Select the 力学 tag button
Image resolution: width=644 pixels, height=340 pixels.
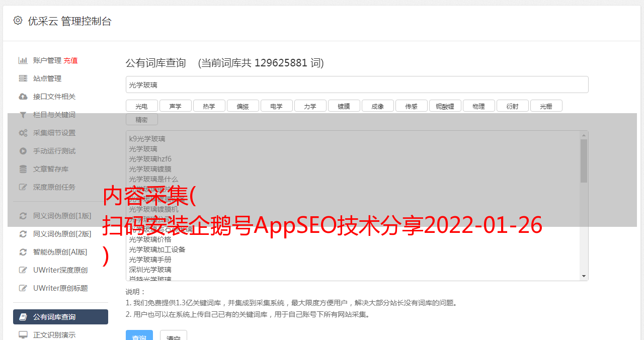310,106
